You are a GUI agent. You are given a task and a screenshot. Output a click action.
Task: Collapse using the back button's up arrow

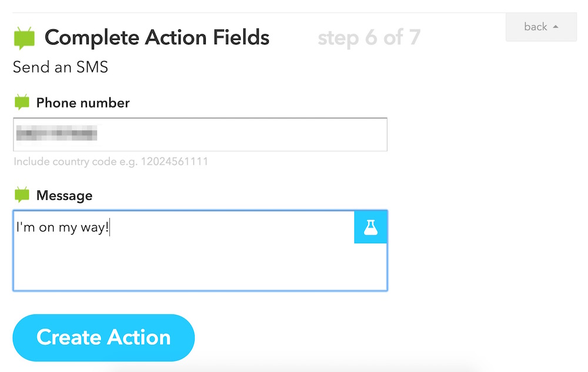[x=556, y=26]
